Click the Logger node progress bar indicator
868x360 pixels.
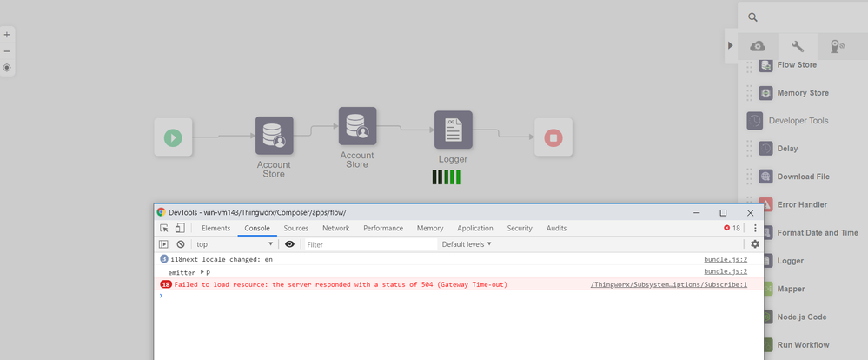tap(447, 177)
